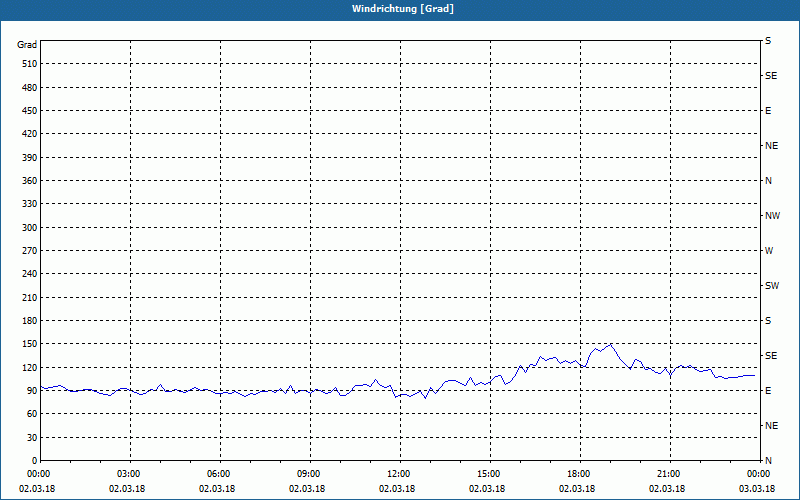Click the 02.03.18 date under 06:00
The image size is (800, 500).
[x=217, y=489]
